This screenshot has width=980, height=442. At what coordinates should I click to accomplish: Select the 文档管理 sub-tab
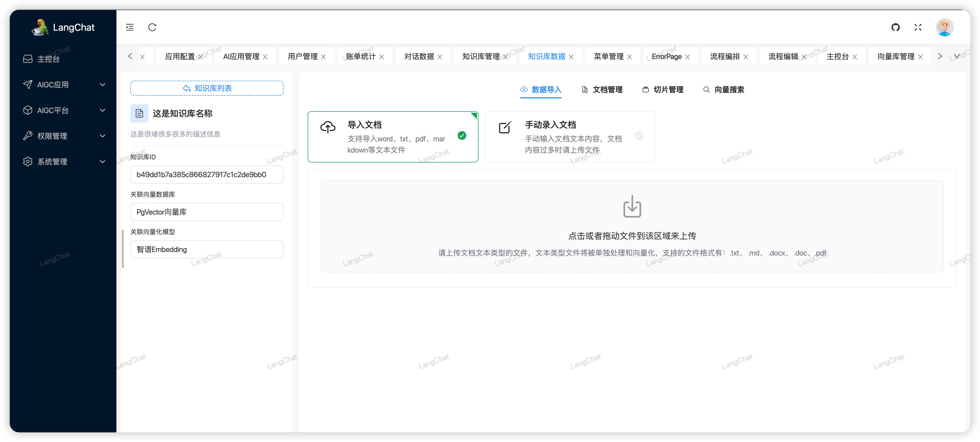602,90
